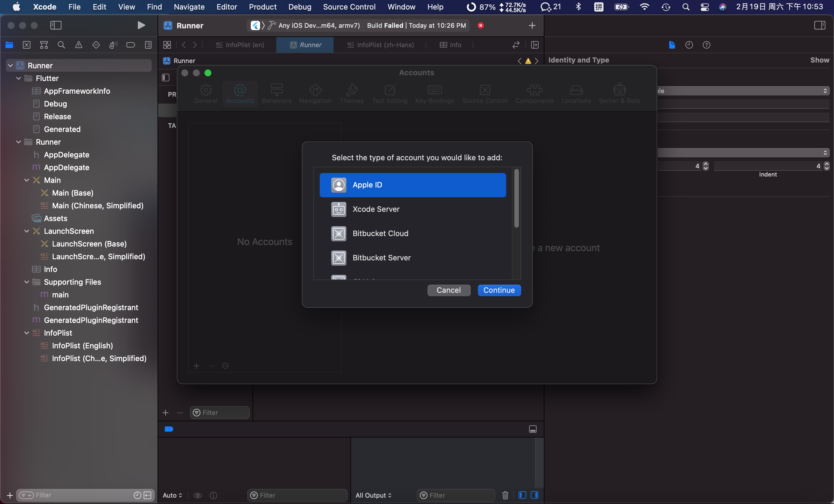Open AppFrameworkInfo file in navigator

[77, 91]
